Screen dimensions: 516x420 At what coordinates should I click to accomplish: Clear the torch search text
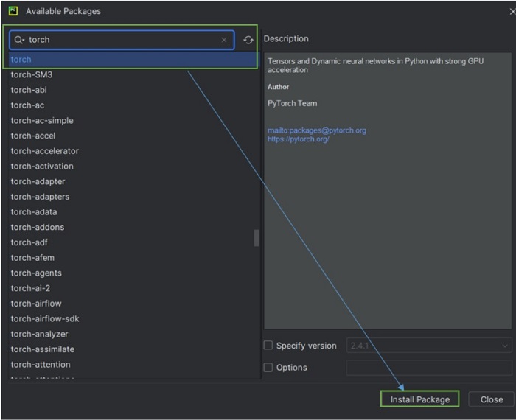coord(224,40)
